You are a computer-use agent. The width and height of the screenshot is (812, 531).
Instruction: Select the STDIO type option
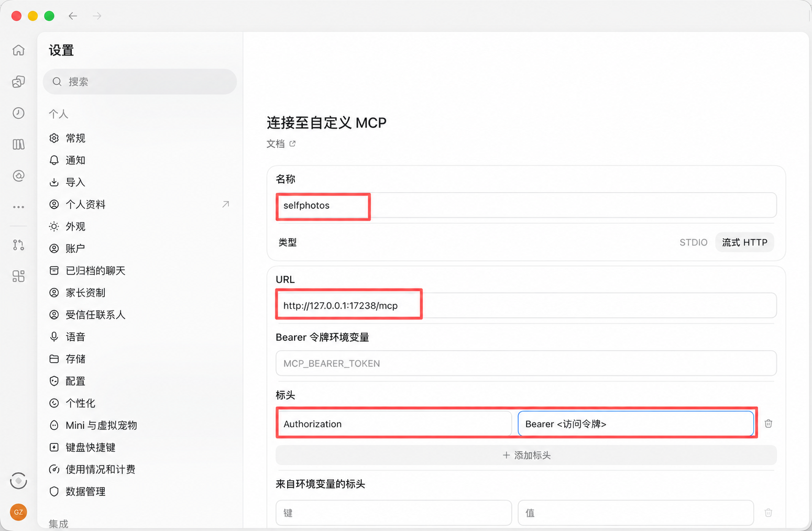[x=693, y=242]
